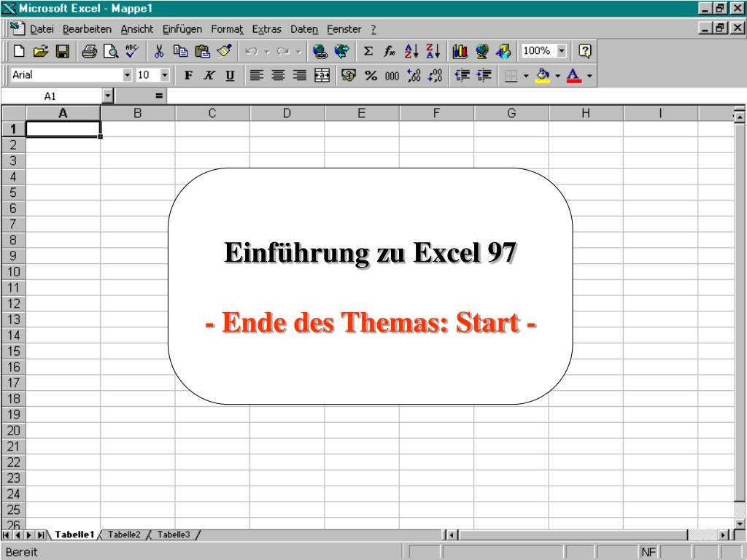Copy selection using the Copy icon
Screen dimensions: 747x560
pos(181,51)
